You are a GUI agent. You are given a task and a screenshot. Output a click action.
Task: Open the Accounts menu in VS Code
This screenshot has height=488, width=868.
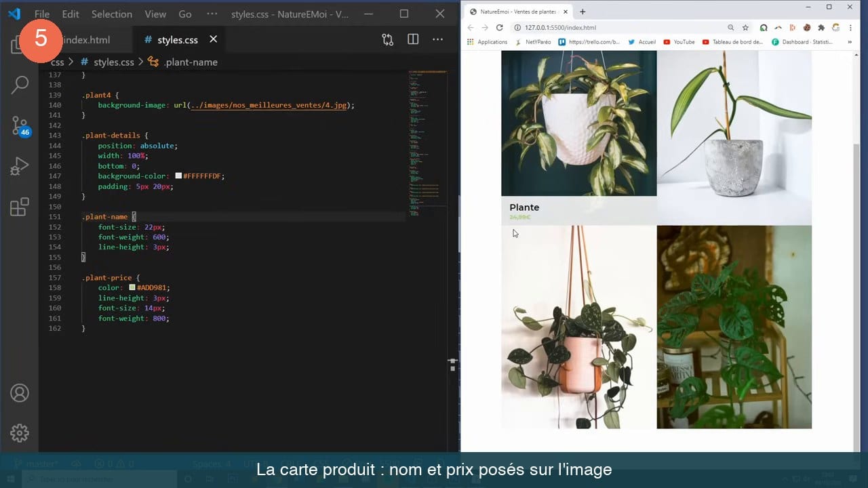pyautogui.click(x=20, y=393)
